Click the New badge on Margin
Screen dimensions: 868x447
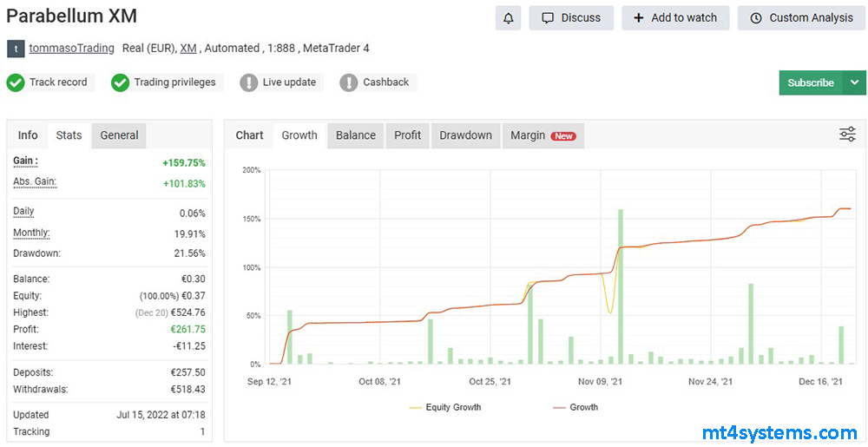tap(564, 136)
